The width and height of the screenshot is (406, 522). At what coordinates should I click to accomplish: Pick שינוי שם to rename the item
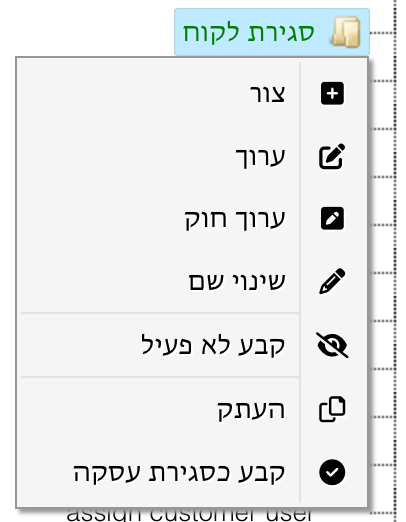click(x=192, y=281)
